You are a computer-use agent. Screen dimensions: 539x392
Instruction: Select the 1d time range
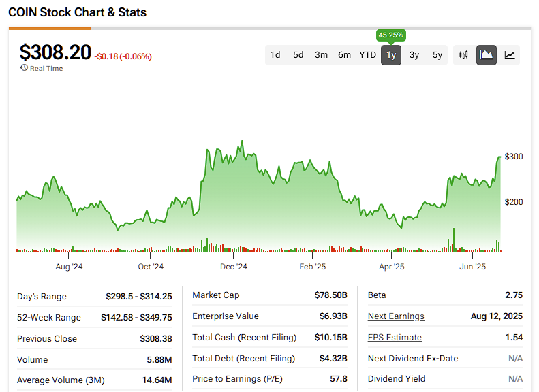click(275, 55)
